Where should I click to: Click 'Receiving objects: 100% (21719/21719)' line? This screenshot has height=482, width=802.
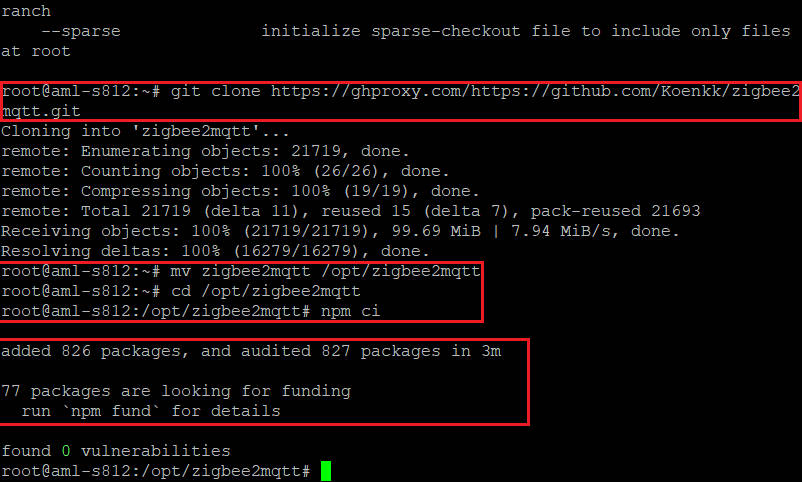click(340, 231)
